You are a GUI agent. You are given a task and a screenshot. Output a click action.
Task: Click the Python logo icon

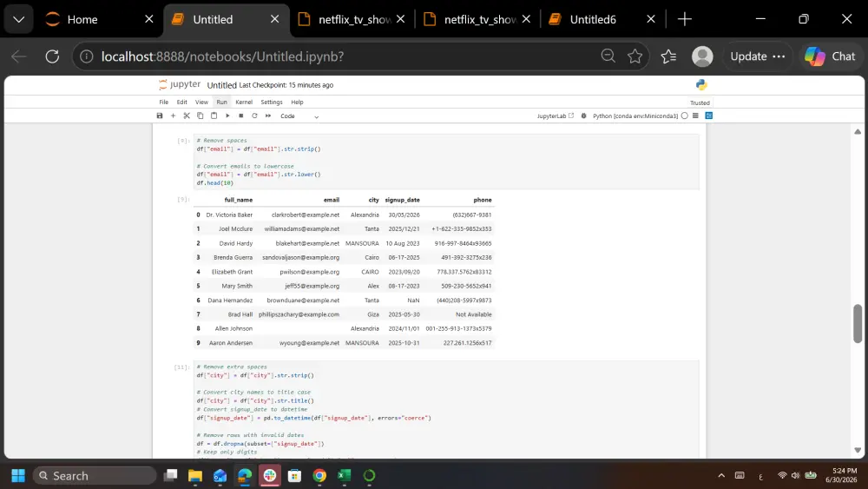click(701, 85)
